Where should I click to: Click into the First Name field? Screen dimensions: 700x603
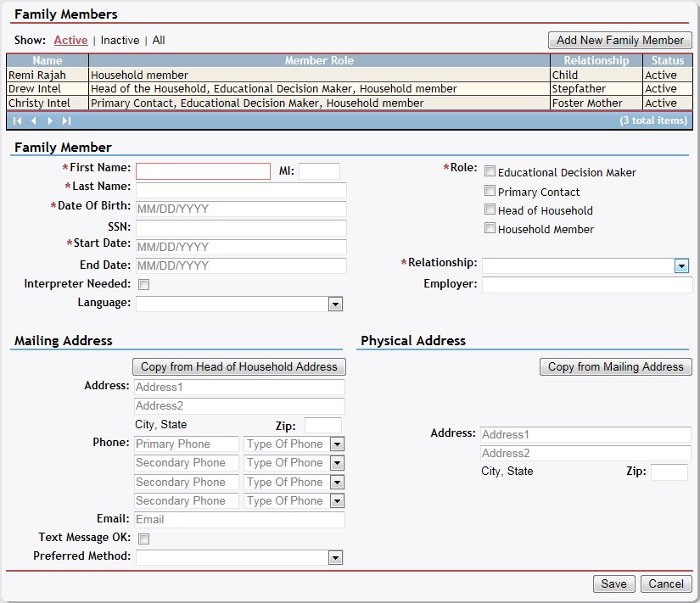(x=203, y=171)
